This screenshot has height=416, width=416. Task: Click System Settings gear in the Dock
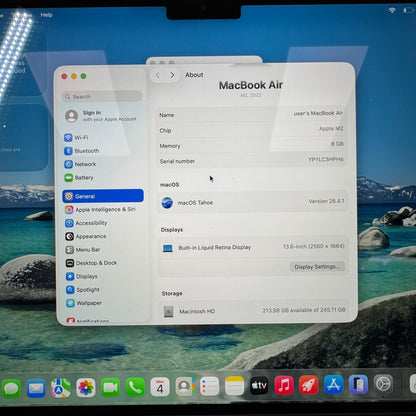(x=383, y=384)
